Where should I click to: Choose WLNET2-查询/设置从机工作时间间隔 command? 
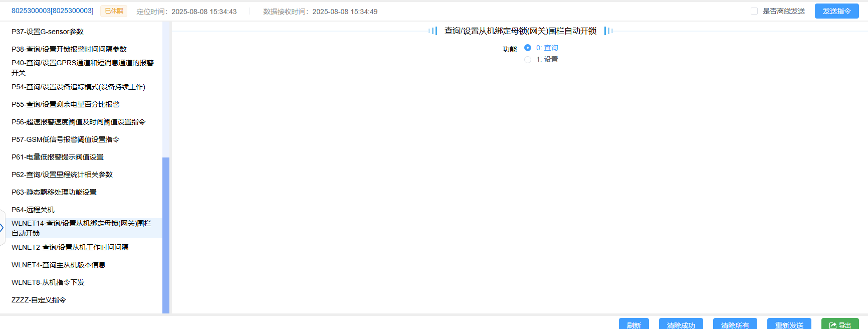(x=70, y=247)
